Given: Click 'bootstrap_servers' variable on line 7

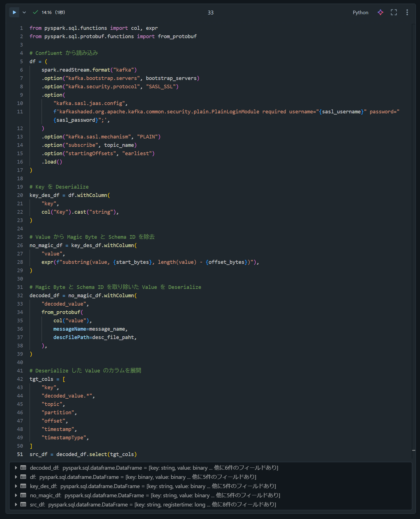Looking at the screenshot, I should (171, 78).
